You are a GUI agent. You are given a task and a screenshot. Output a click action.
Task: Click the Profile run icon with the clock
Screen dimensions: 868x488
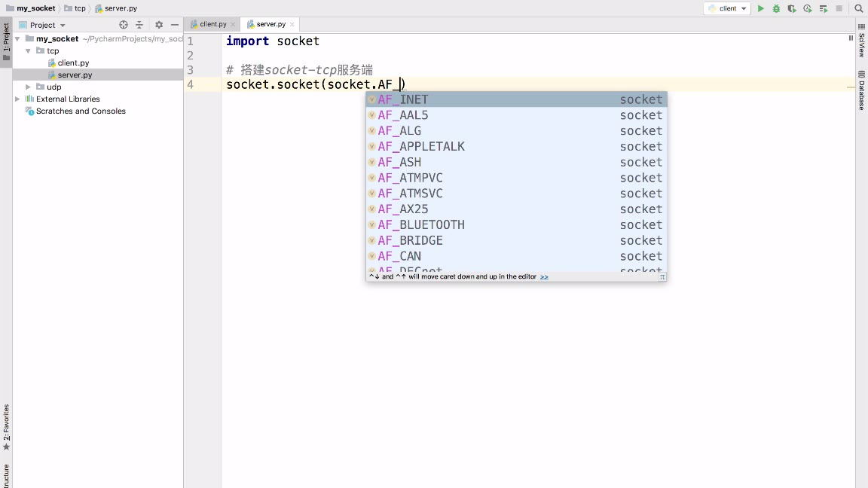pos(808,9)
